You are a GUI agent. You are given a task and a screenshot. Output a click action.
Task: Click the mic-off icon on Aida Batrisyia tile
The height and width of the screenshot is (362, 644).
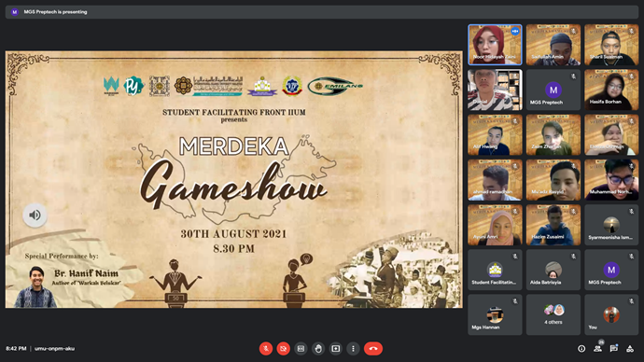(573, 257)
